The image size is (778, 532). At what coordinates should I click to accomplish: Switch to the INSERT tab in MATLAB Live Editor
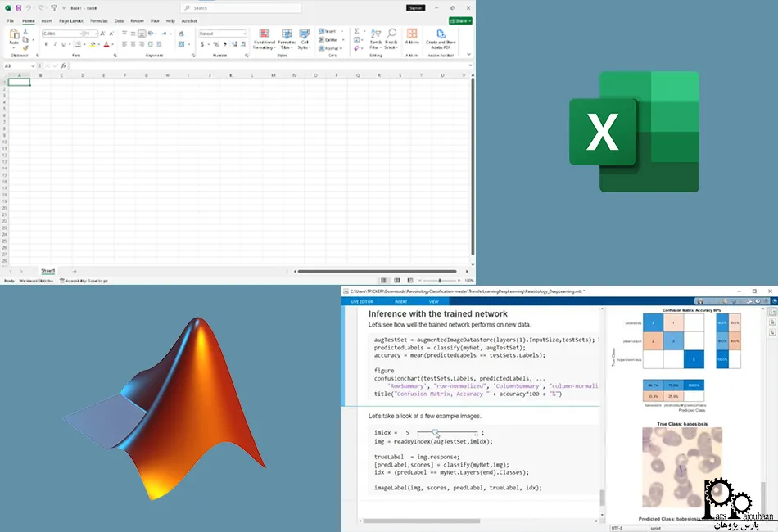click(400, 302)
